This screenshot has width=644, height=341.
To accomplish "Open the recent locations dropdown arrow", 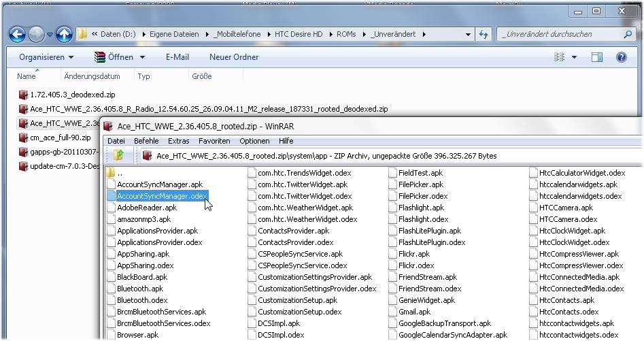I will point(50,35).
